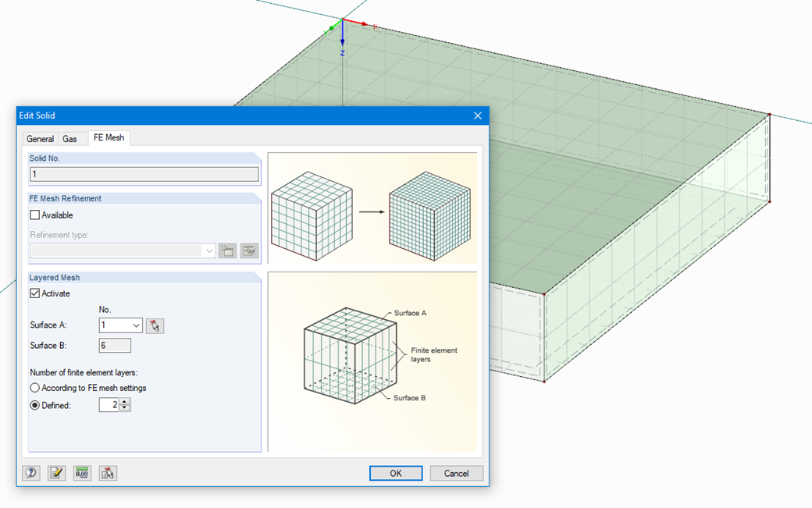Screen dimensions: 812x508
Task: Dismiss the dialog with Cancel
Action: point(456,472)
